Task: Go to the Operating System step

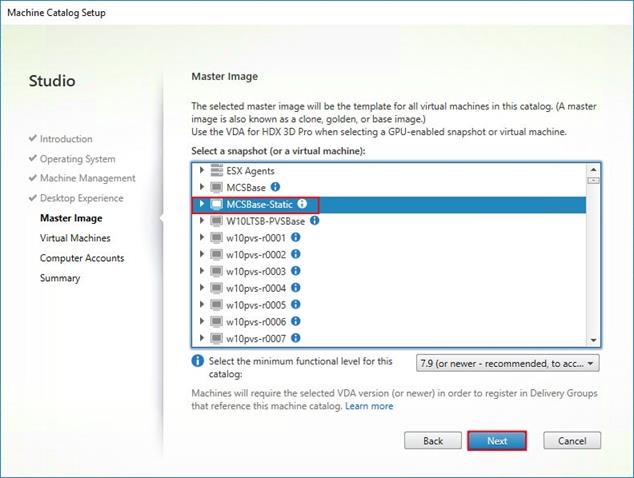Action: (77, 159)
